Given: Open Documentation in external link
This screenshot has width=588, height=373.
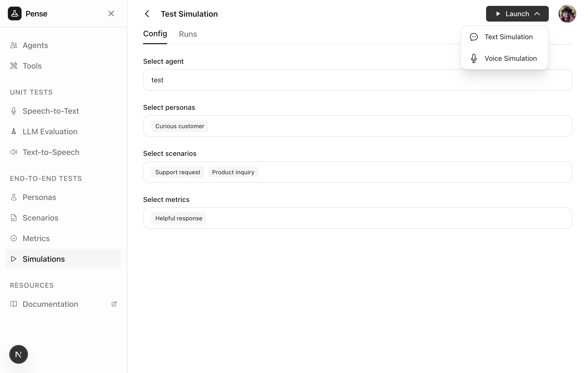Looking at the screenshot, I should pos(114,304).
